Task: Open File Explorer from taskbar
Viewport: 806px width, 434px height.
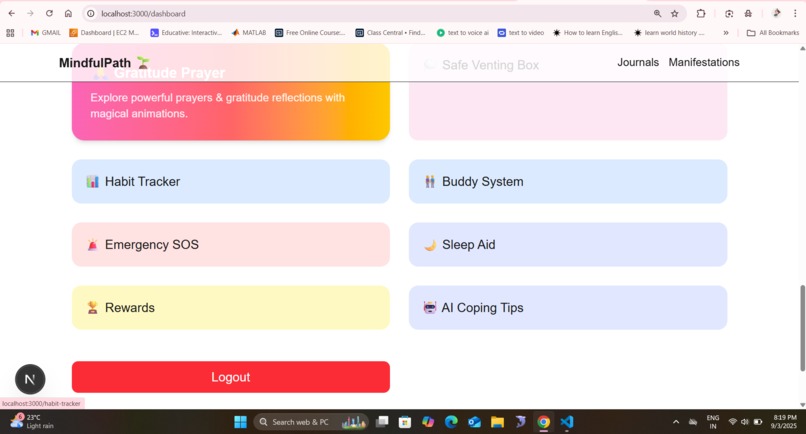Action: click(x=497, y=422)
